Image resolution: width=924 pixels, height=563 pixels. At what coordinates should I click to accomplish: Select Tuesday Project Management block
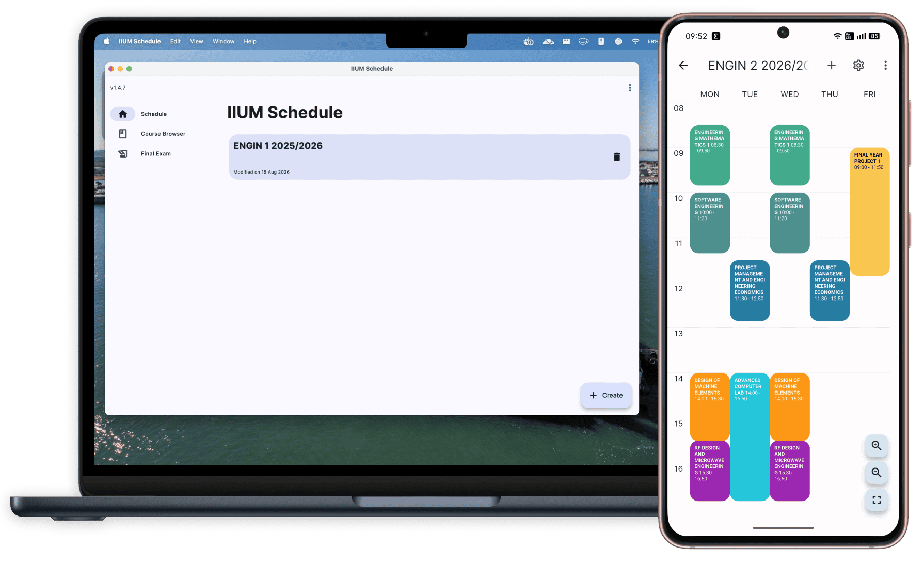pyautogui.click(x=750, y=290)
